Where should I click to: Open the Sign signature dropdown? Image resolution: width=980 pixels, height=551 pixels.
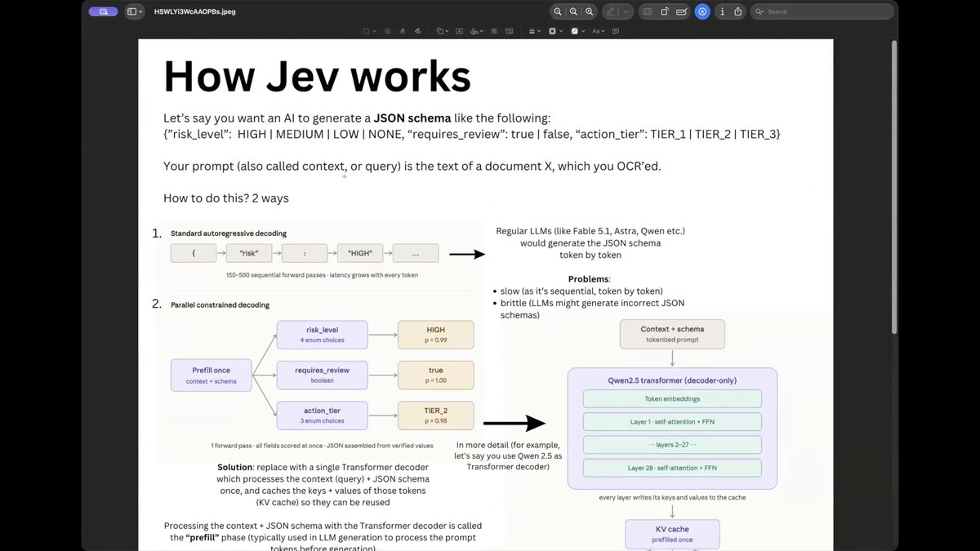tap(477, 31)
